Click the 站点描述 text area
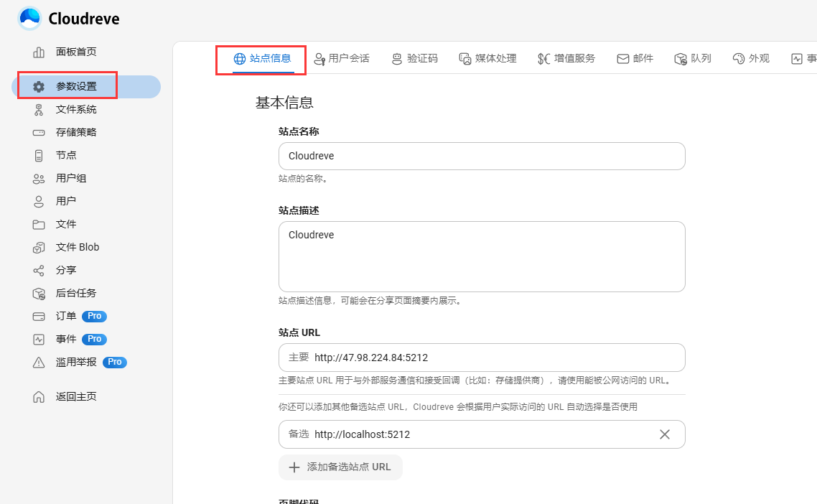 pos(482,256)
